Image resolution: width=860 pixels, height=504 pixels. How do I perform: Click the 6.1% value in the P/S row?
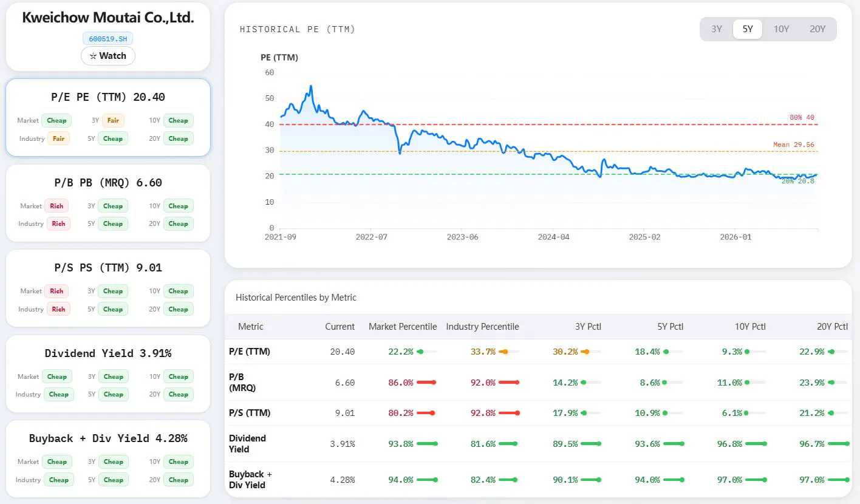coord(732,413)
